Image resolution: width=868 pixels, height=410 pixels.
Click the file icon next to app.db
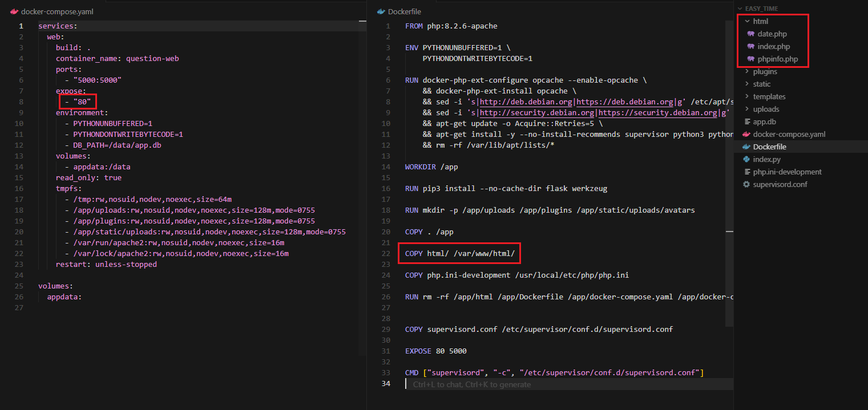746,122
